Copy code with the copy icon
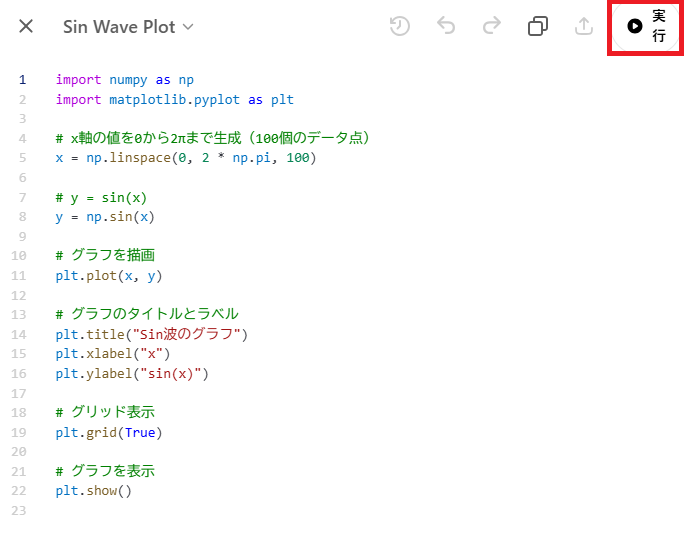This screenshot has width=686, height=546. (538, 26)
